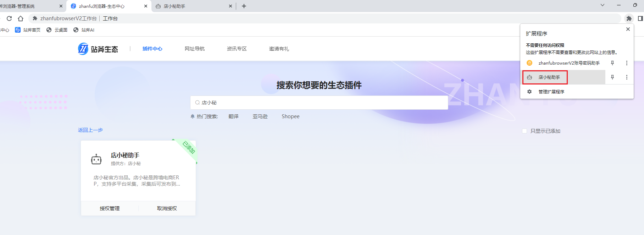
Task: Go to the 邀请有礼 nav item
Action: click(x=279, y=49)
